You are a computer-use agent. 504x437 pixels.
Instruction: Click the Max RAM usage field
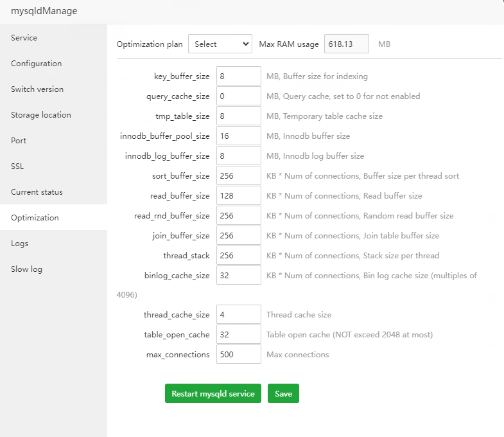click(346, 44)
